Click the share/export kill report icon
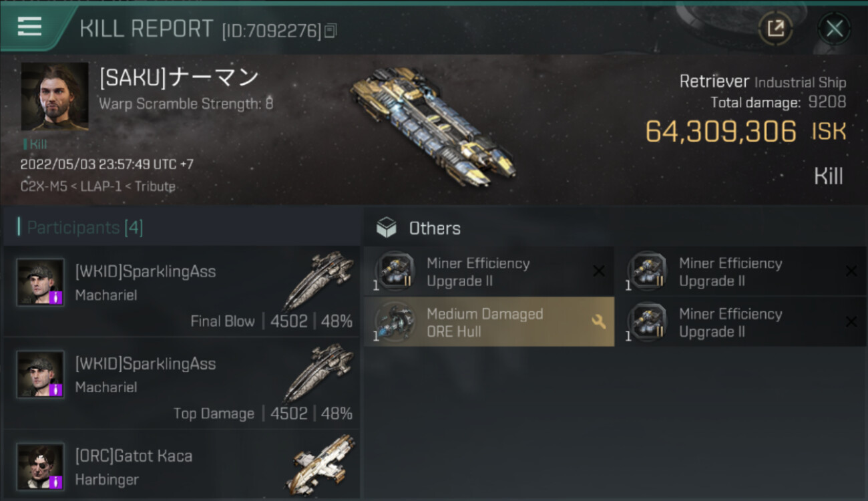 click(775, 28)
